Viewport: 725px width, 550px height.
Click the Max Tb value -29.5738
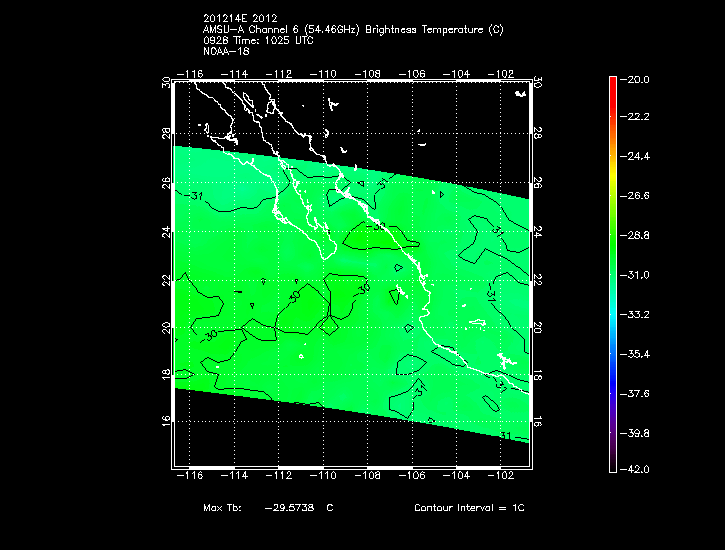click(289, 507)
